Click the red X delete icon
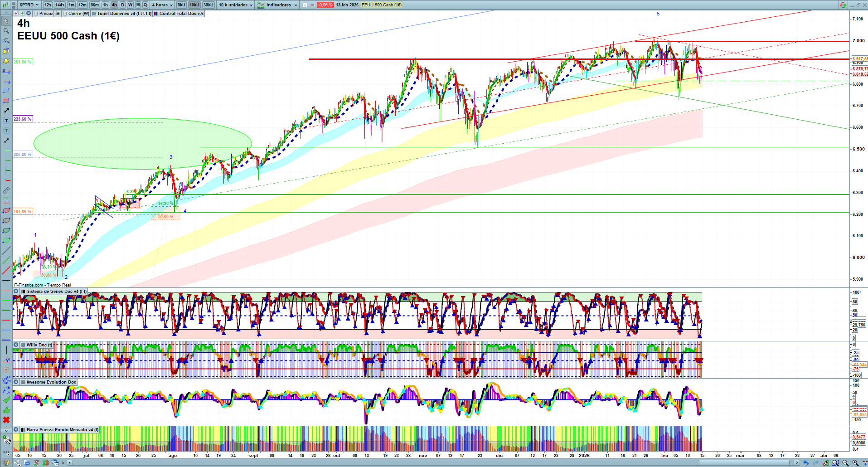This screenshot has width=868, height=467. coord(6,420)
